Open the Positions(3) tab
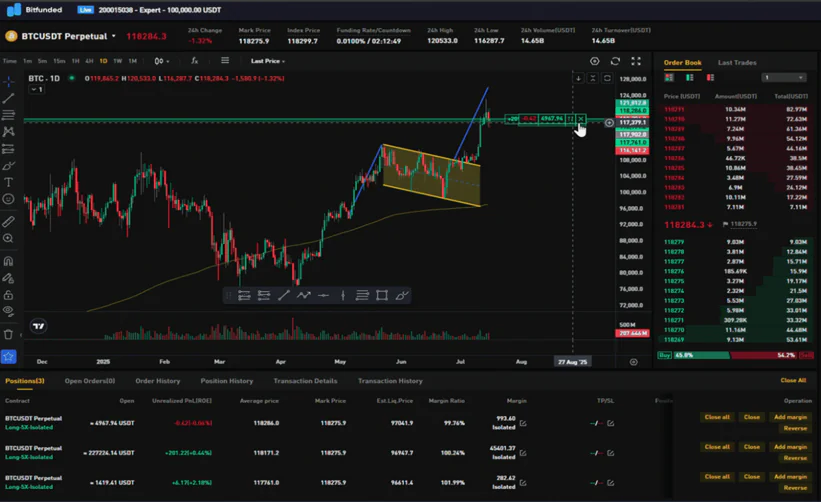 coord(25,381)
